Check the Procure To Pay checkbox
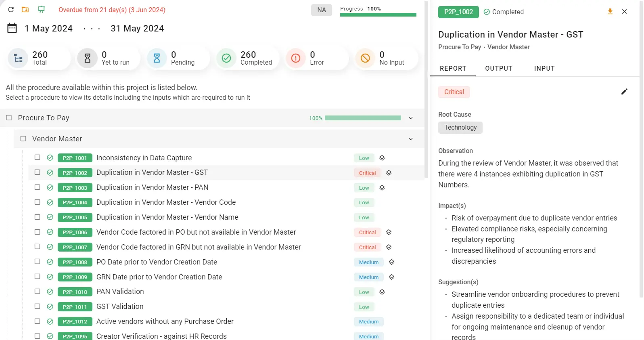 (x=9, y=118)
